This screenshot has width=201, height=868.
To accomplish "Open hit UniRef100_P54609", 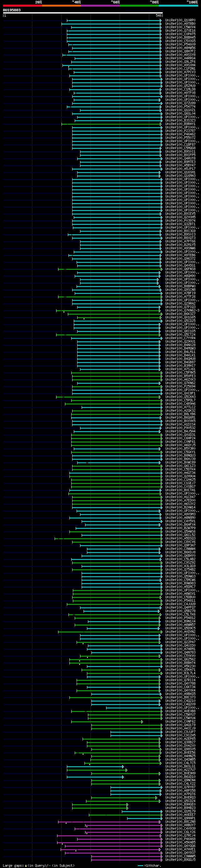I will click(180, 45).
